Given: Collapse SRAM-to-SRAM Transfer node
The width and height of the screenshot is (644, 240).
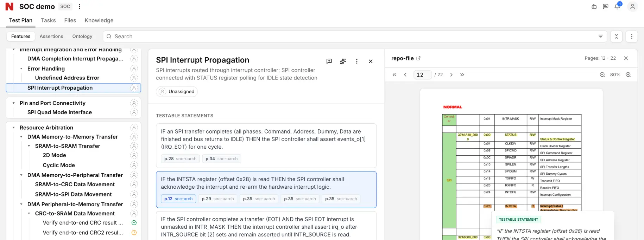Looking at the screenshot, I should [29, 146].
